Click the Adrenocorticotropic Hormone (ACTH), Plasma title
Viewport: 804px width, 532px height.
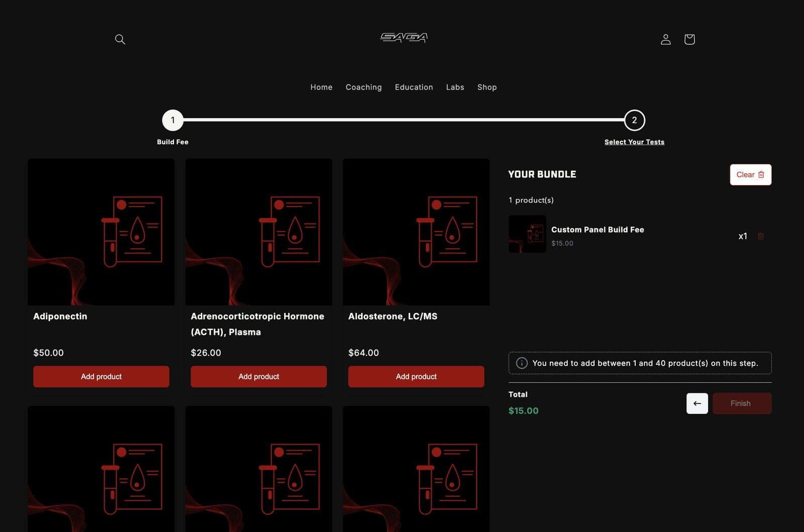[257, 324]
